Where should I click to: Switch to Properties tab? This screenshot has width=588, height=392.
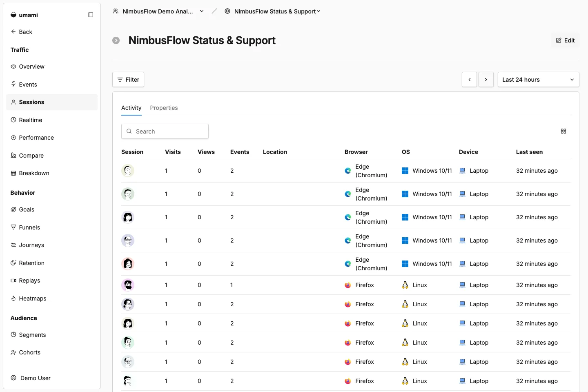[164, 108]
